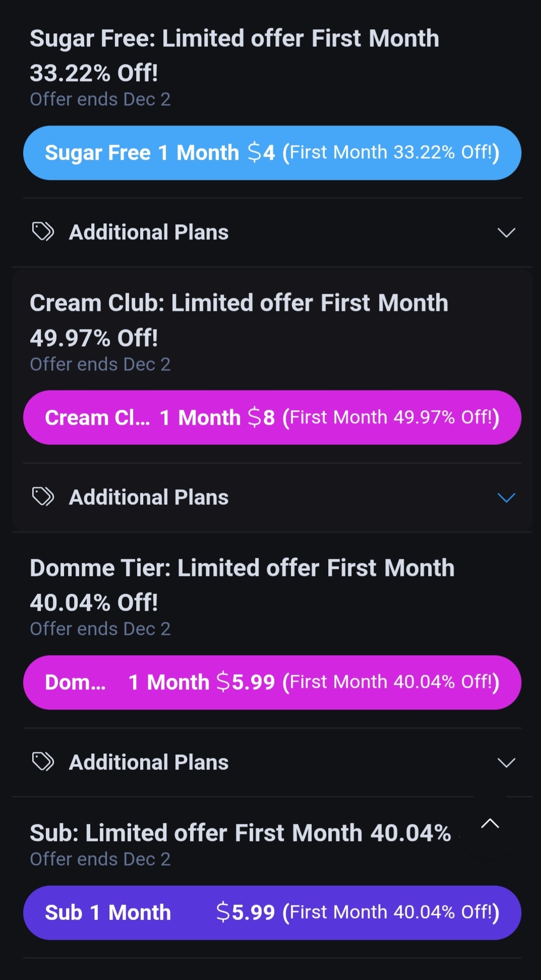The height and width of the screenshot is (980, 541).
Task: Subscribe to Domme Tier 1 Month for $5.99
Action: coord(272,682)
